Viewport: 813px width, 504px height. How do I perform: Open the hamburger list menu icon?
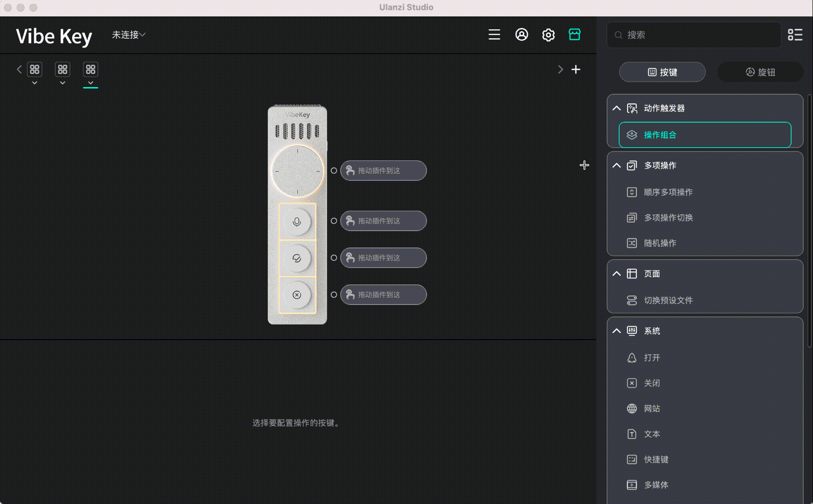pos(494,35)
